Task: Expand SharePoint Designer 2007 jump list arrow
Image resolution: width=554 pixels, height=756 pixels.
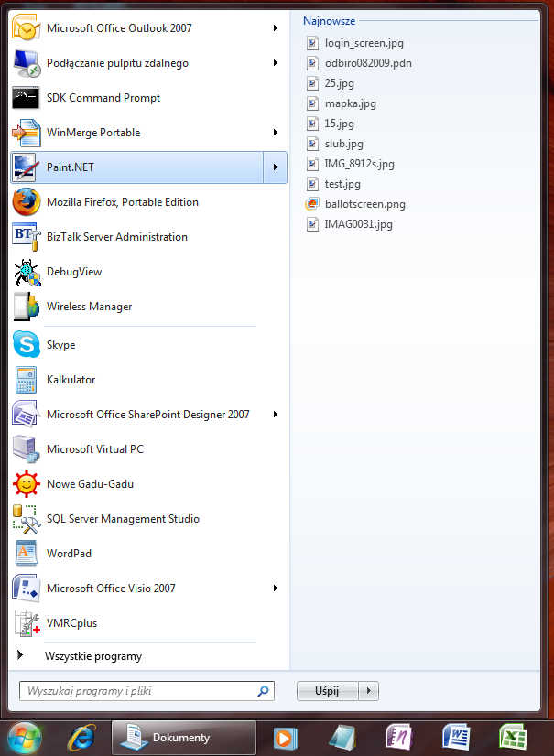Action: (x=275, y=415)
